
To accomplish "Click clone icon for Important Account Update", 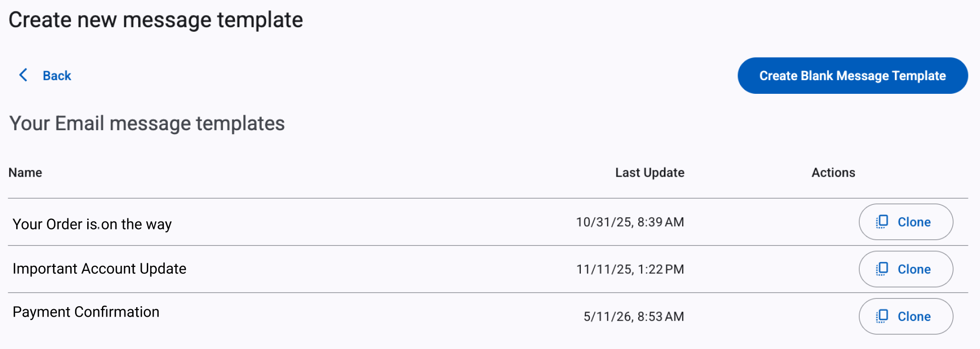I will pyautogui.click(x=882, y=269).
